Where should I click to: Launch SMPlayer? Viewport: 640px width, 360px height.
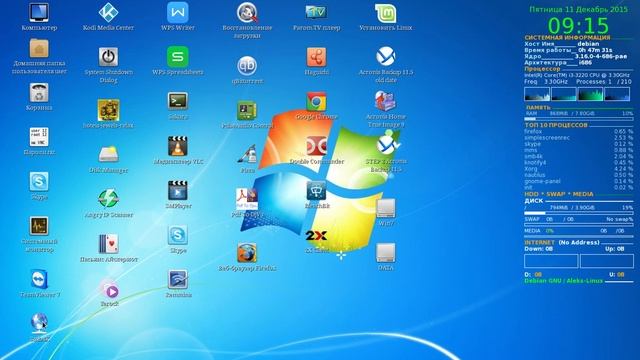(x=178, y=191)
